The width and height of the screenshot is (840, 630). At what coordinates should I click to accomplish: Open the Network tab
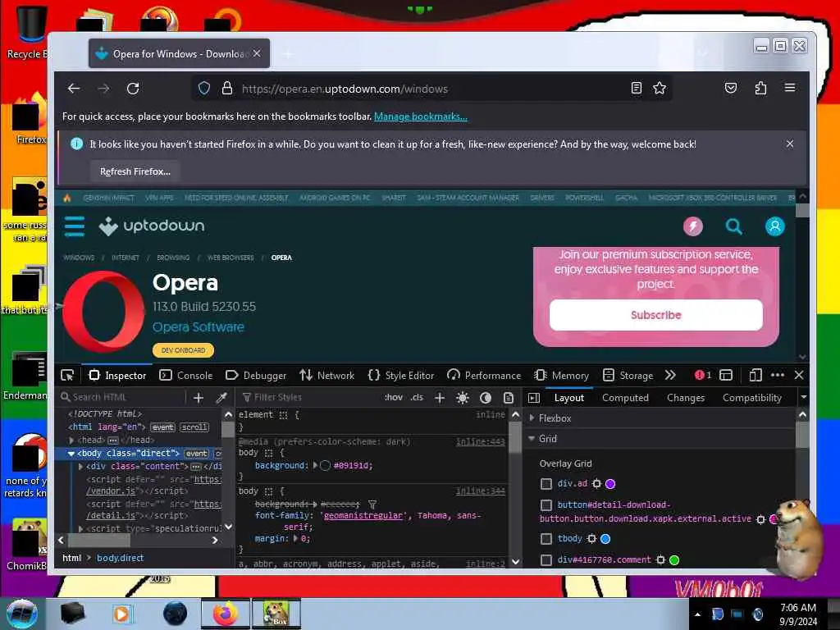coord(326,375)
